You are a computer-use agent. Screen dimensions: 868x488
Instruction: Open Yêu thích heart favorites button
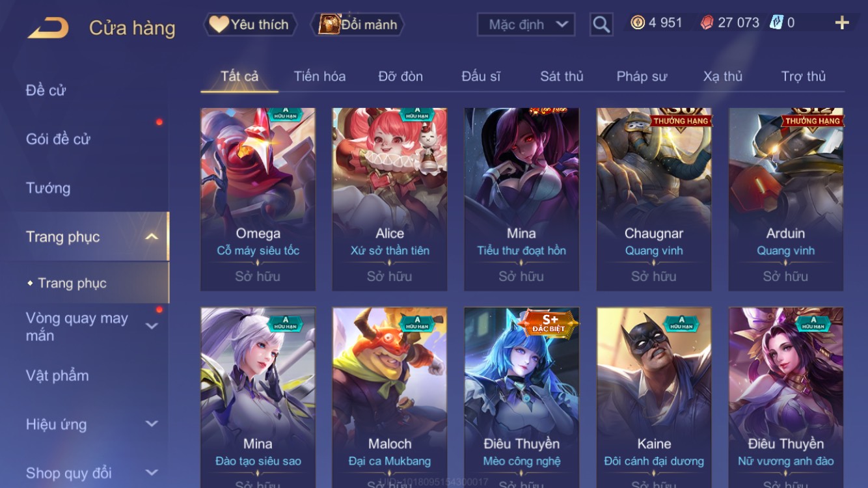point(249,25)
